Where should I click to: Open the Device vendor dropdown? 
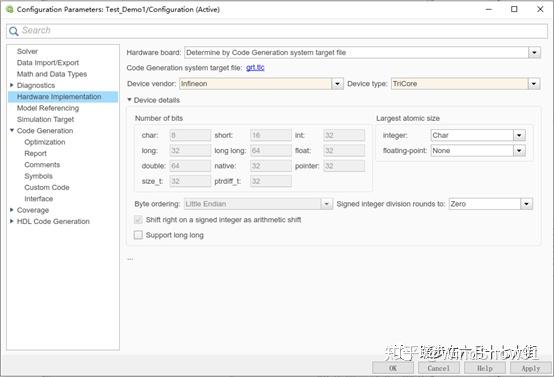337,84
